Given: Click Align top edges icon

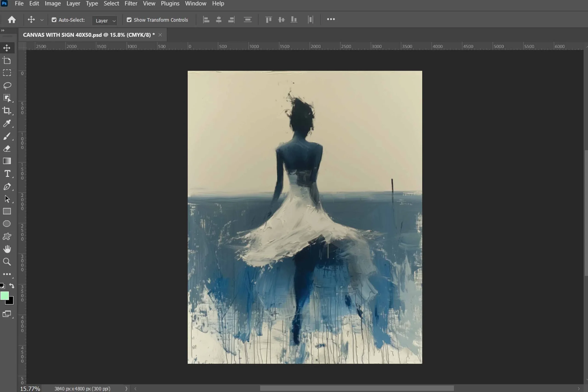Looking at the screenshot, I should pyautogui.click(x=269, y=20).
